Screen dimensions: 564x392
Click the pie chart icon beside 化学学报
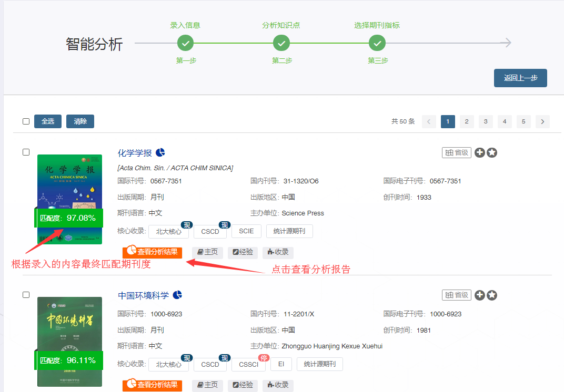pos(160,153)
